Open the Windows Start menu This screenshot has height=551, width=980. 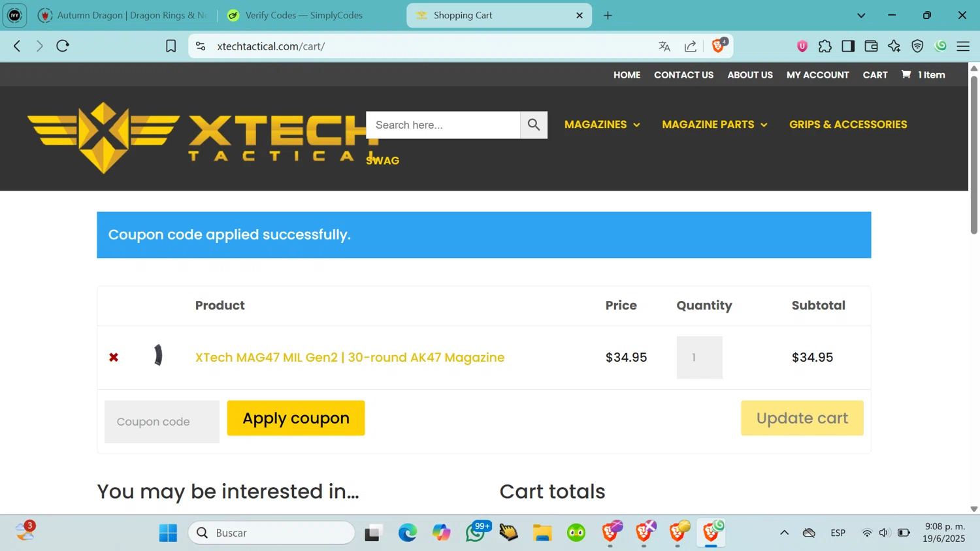(x=168, y=533)
